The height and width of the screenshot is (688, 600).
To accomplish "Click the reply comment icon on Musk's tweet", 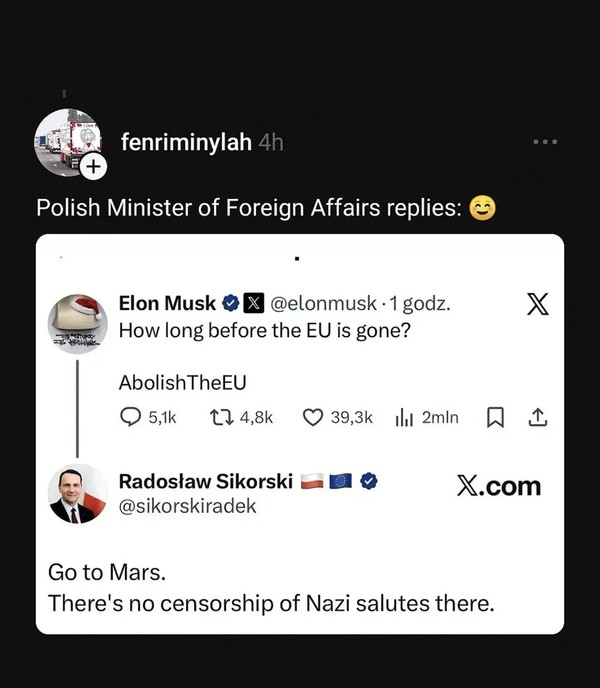I will [130, 417].
